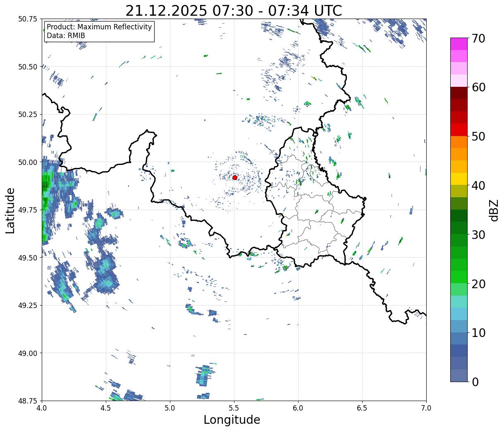Click latitude tick label 50.25
Image resolution: width=504 pixels, height=430 pixels.
coord(28,115)
